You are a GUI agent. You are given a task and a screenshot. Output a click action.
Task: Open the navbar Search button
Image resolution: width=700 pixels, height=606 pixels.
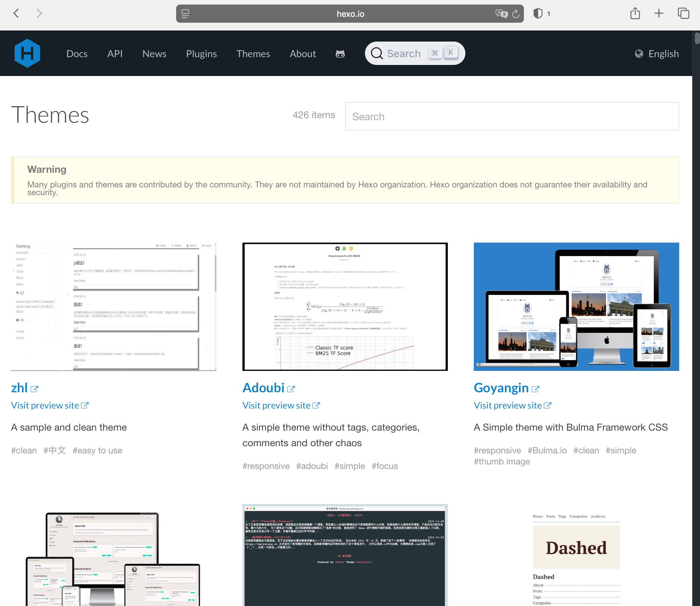click(415, 54)
